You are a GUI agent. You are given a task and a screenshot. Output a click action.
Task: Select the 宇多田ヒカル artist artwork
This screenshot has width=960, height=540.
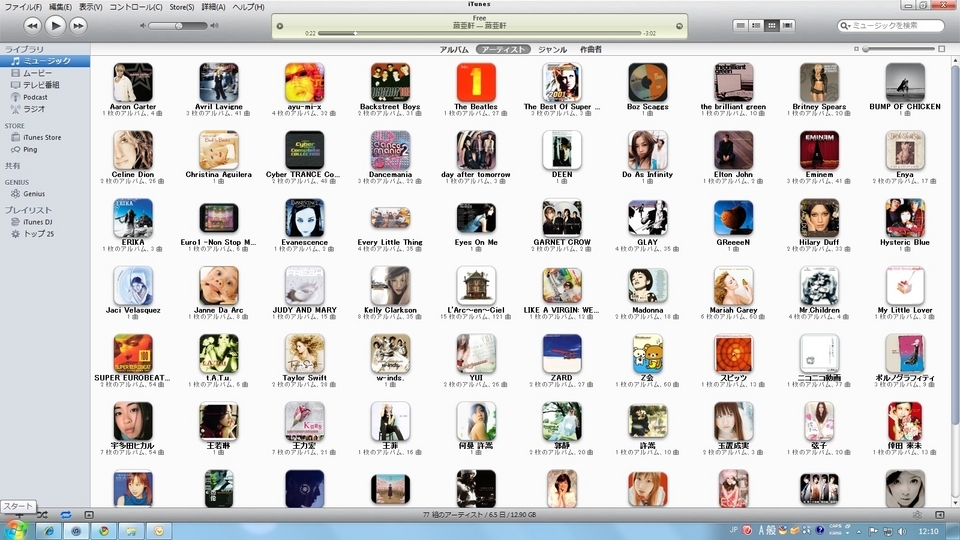(x=133, y=421)
